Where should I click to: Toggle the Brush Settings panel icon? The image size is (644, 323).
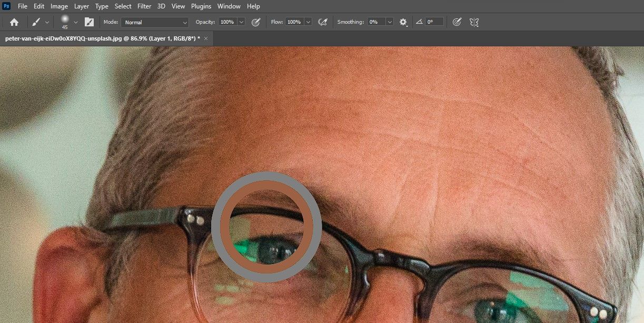pyautogui.click(x=90, y=22)
